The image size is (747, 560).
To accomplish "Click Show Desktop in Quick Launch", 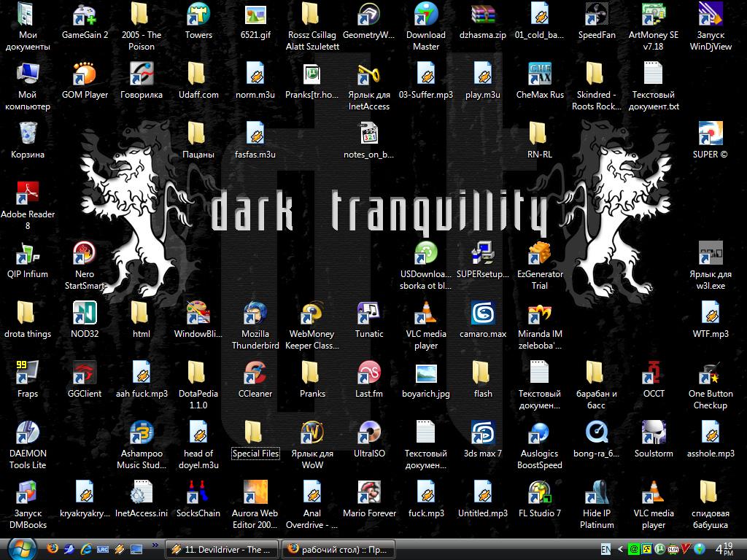I will [x=136, y=549].
